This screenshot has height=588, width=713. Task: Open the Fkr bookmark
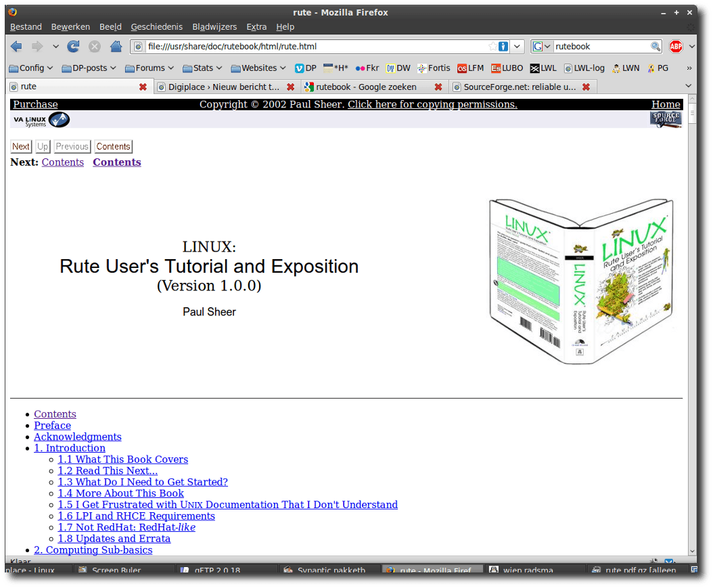pyautogui.click(x=367, y=68)
